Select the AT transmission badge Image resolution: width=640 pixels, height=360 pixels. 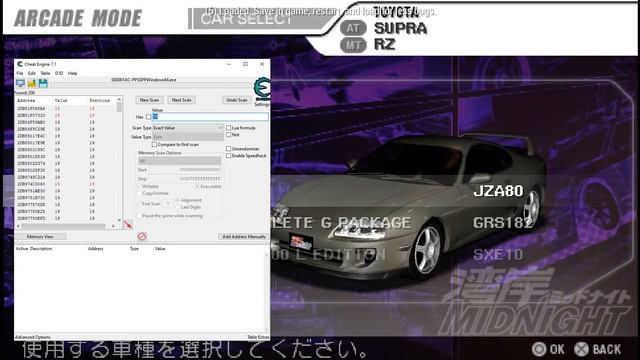tap(353, 28)
